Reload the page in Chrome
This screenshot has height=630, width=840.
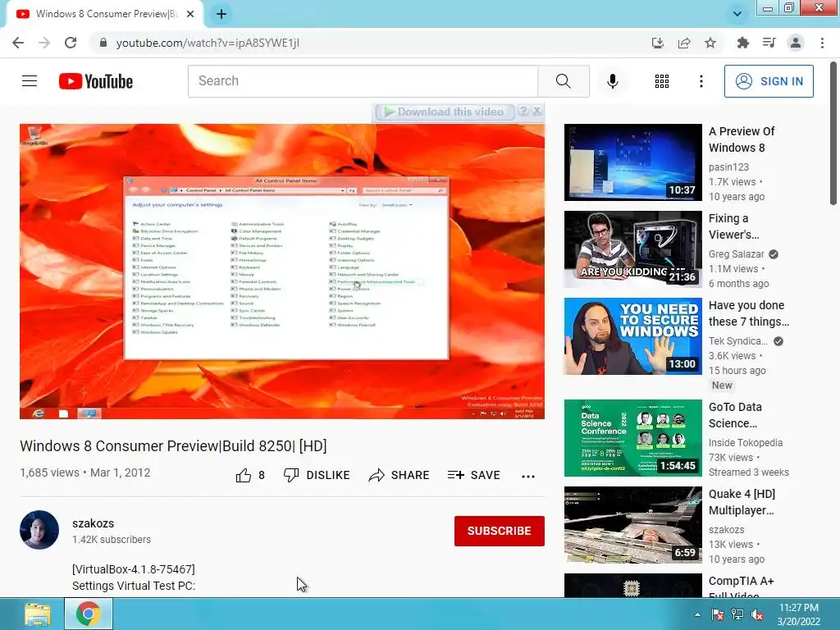pos(71,43)
